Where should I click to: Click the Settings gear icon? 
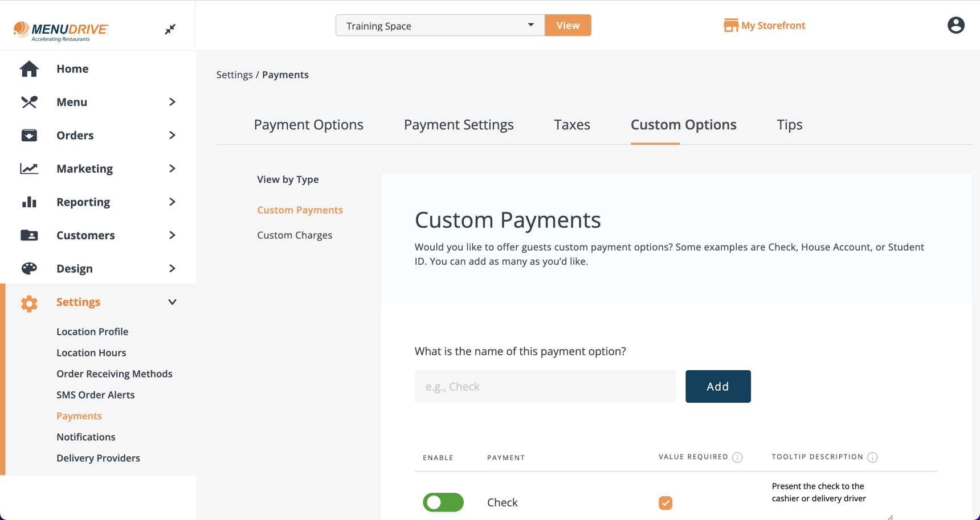click(29, 303)
